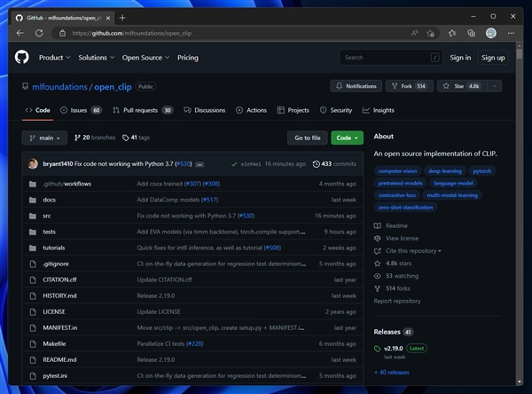The width and height of the screenshot is (532, 394).
Task: Open the Projects tab
Action: coord(293,110)
